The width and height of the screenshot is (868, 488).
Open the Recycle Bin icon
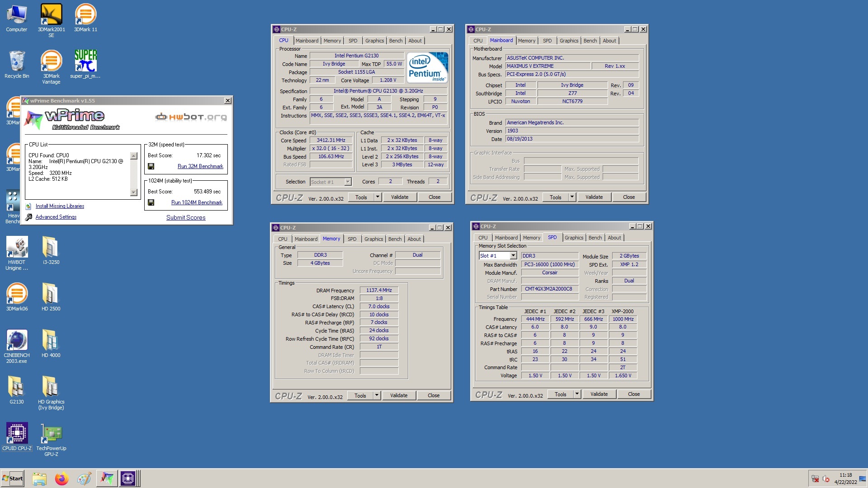(17, 65)
